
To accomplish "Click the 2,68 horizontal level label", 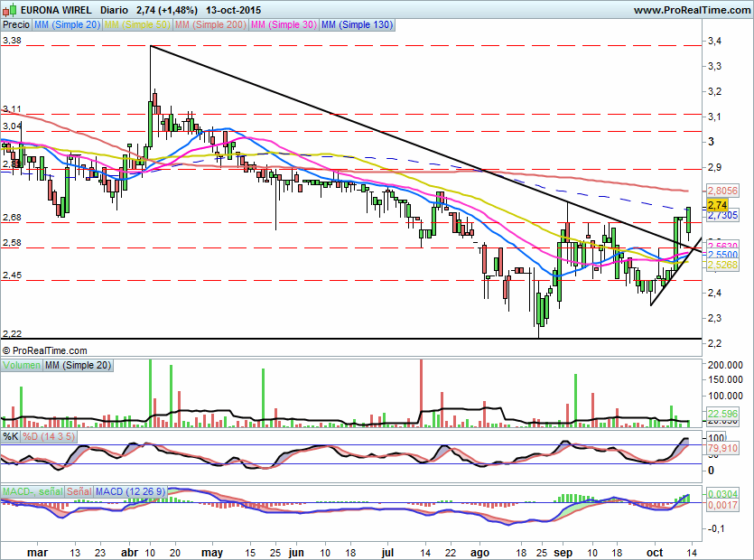I will click(x=12, y=218).
